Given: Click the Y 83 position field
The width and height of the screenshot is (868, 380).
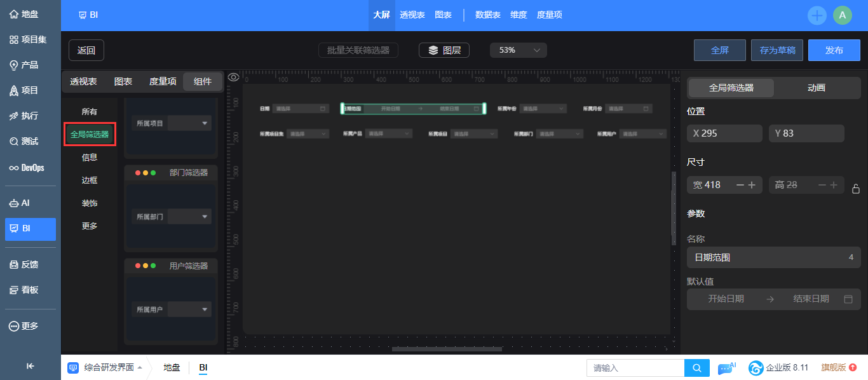Looking at the screenshot, I should [806, 133].
